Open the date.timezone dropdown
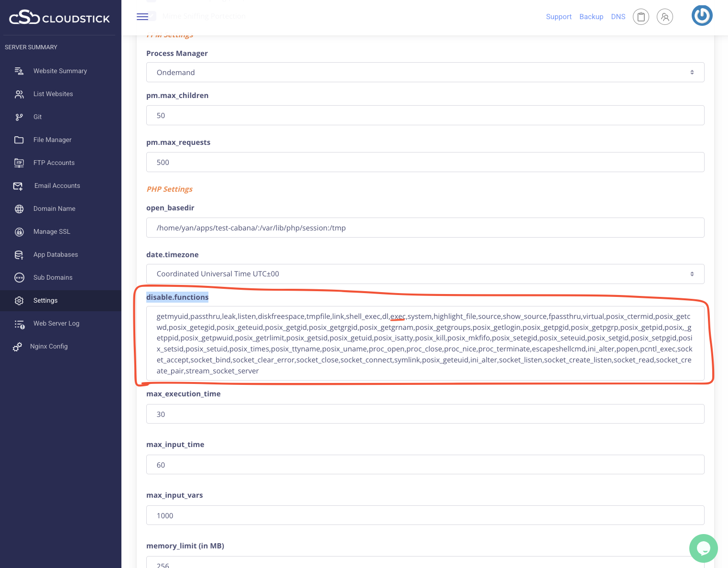 424,274
